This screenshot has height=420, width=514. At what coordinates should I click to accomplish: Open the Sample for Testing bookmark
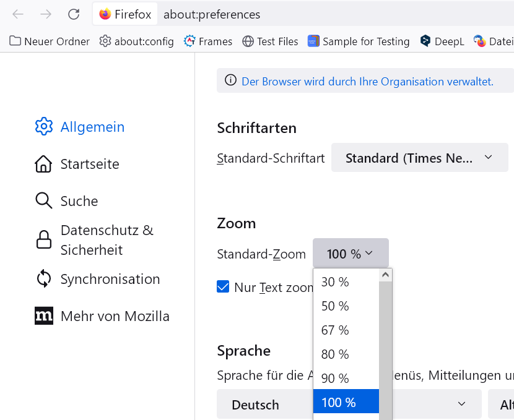359,41
